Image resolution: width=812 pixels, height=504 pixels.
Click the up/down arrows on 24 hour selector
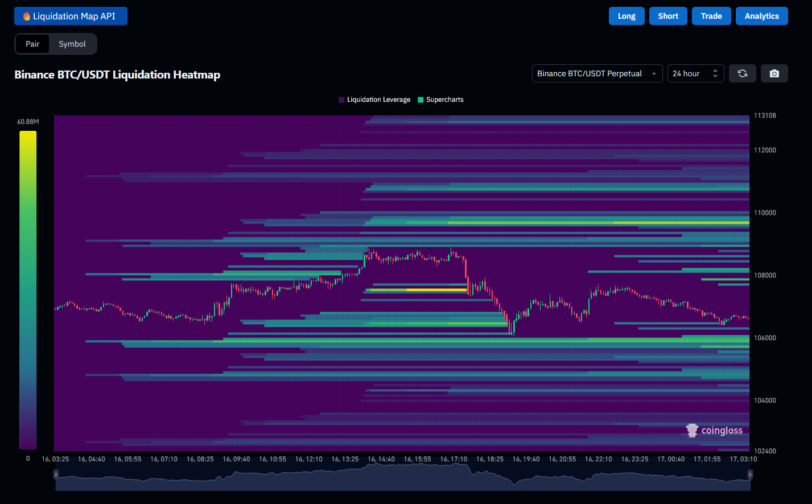point(715,73)
